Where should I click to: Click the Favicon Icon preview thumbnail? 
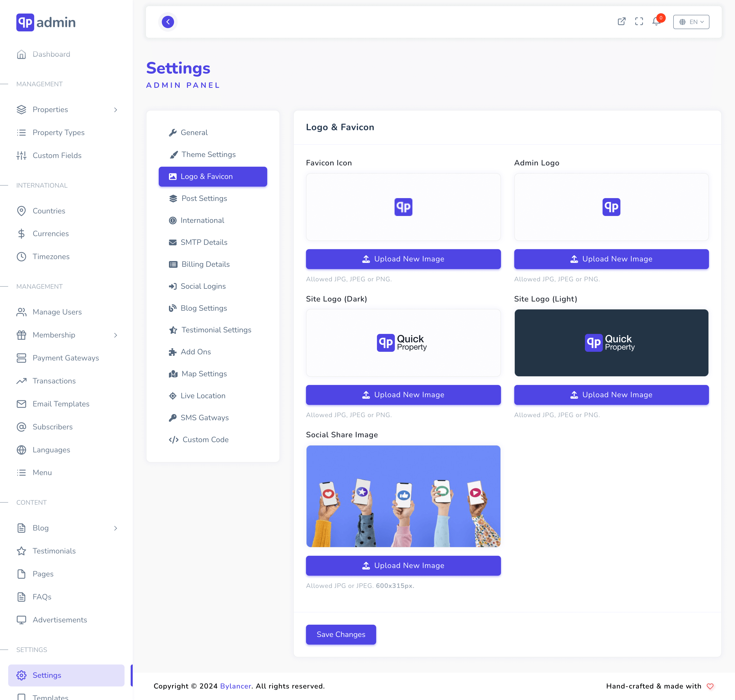point(403,207)
